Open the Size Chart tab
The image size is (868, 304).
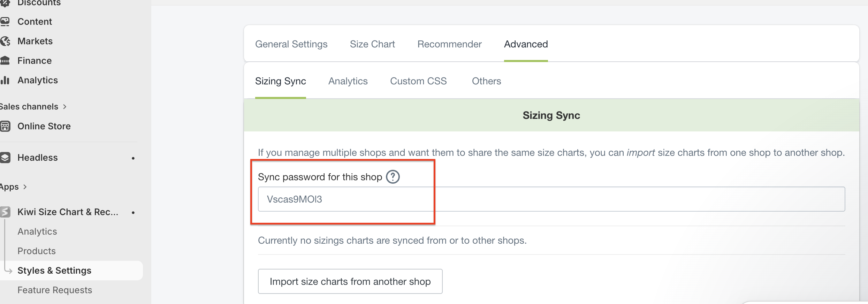(372, 44)
